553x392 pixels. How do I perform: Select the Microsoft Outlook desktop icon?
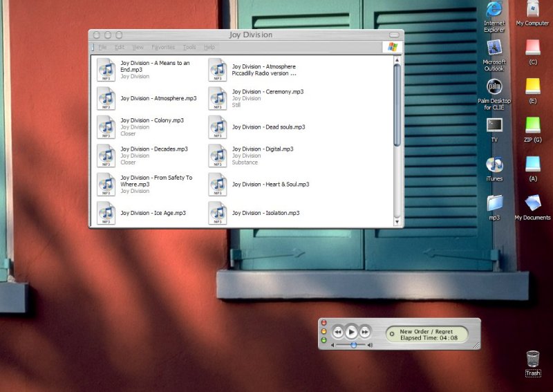pyautogui.click(x=494, y=48)
